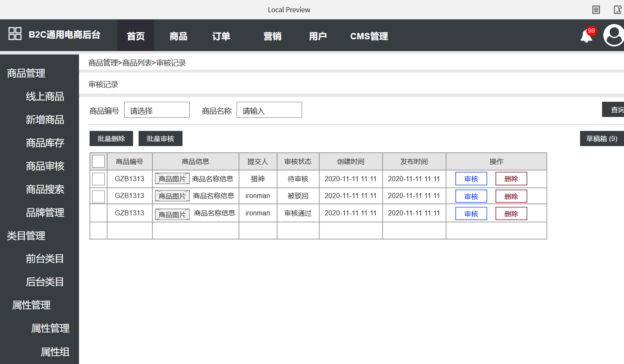The image size is (624, 364).
Task: Open the 商品编号 请选择 dropdown
Action: pos(157,110)
